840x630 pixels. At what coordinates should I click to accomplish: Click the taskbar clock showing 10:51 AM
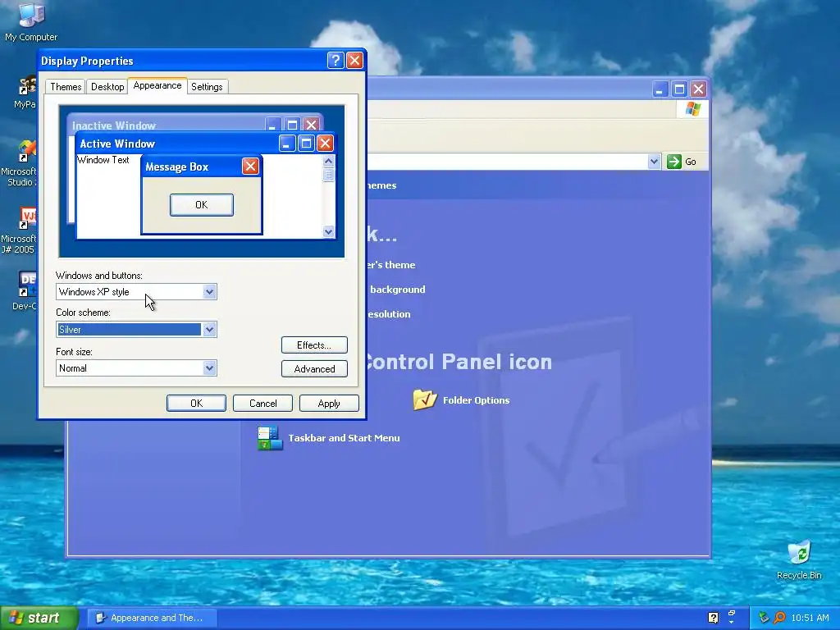point(810,618)
